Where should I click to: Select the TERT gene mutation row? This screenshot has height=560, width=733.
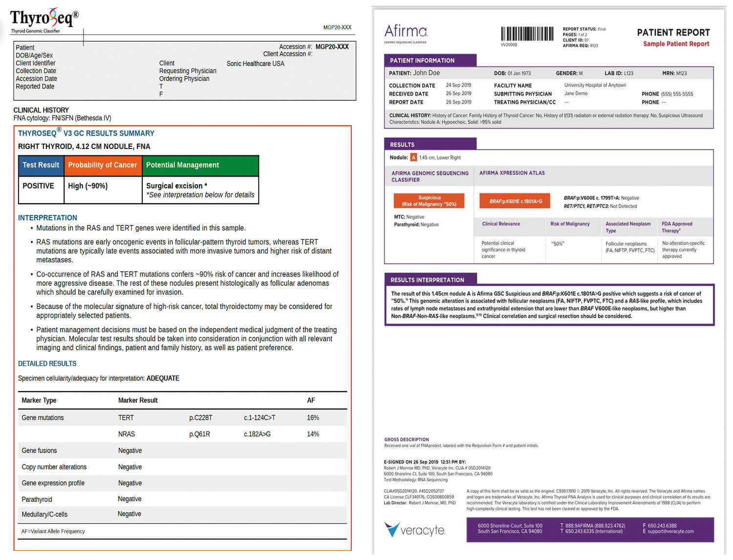click(182, 418)
